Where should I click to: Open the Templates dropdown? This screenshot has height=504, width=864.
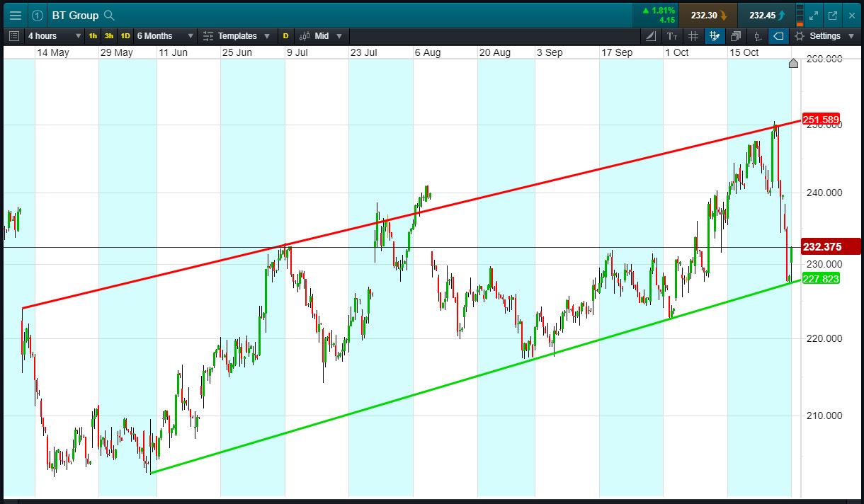(x=236, y=36)
